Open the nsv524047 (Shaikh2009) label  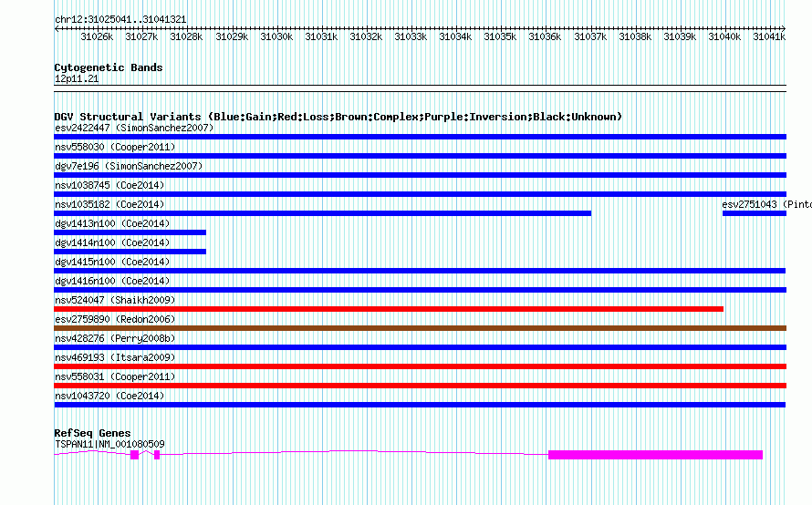(x=115, y=300)
